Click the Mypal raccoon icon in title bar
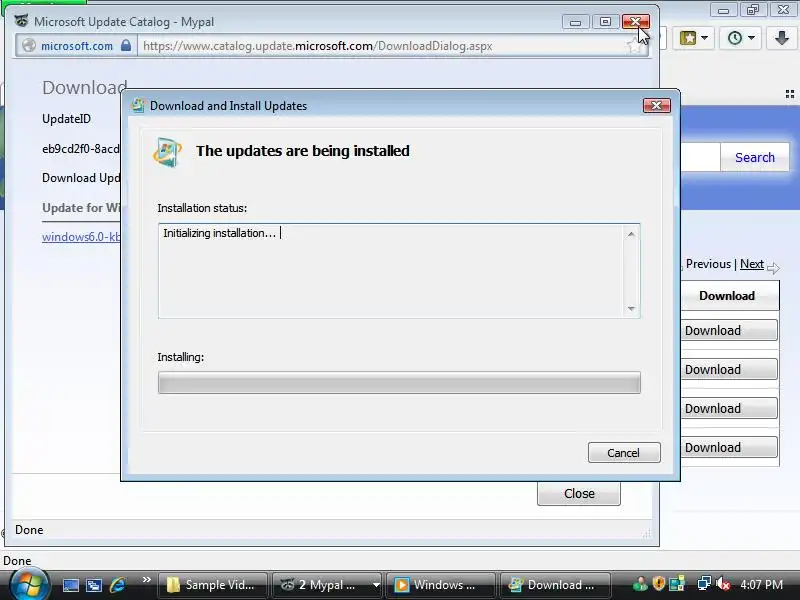Image resolution: width=800 pixels, height=600 pixels. (21, 21)
